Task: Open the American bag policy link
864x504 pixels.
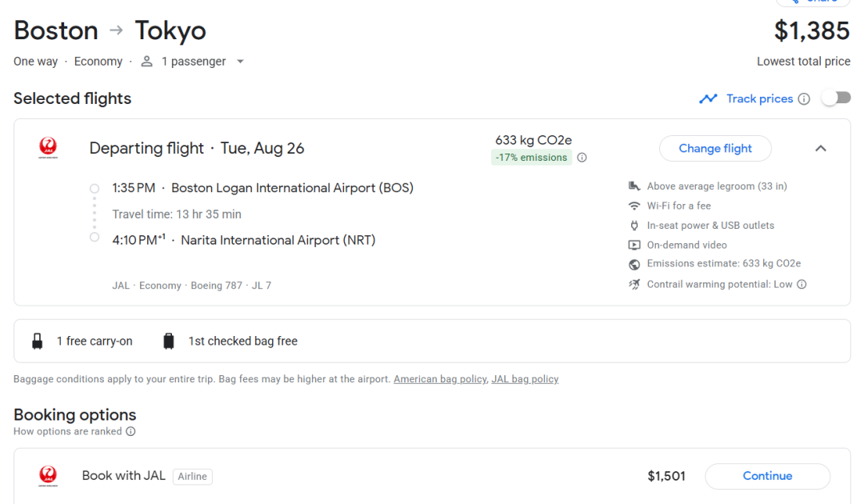Action: point(440,379)
